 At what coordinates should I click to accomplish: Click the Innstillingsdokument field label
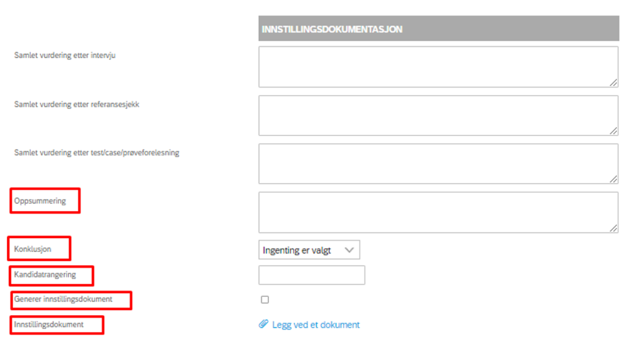click(49, 324)
